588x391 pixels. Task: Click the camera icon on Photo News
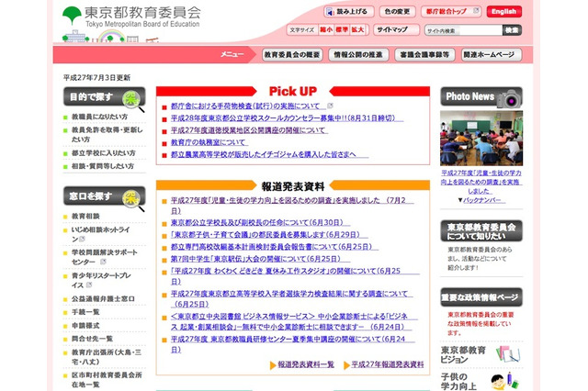pyautogui.click(x=509, y=99)
